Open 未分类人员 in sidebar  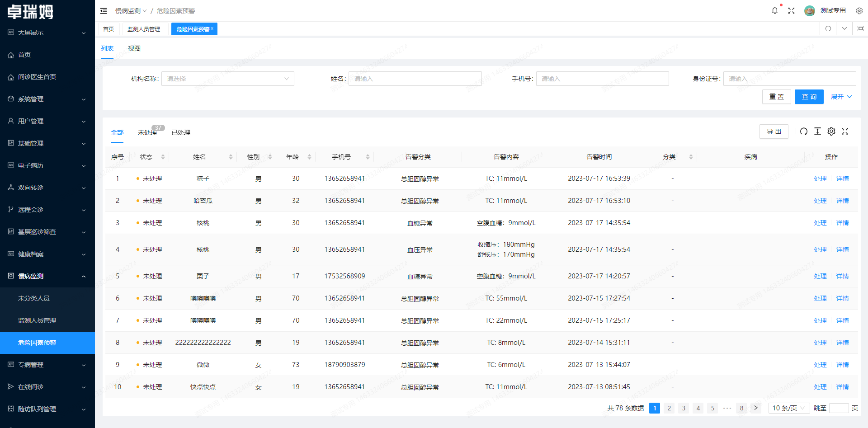point(47,298)
